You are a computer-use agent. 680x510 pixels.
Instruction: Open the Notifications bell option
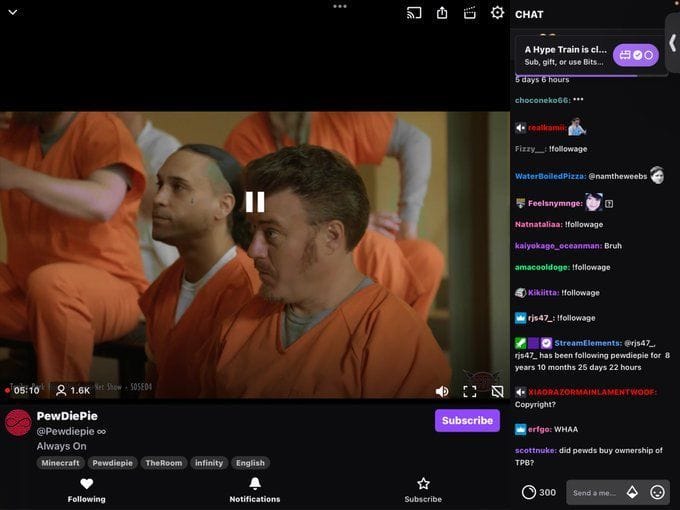click(254, 484)
